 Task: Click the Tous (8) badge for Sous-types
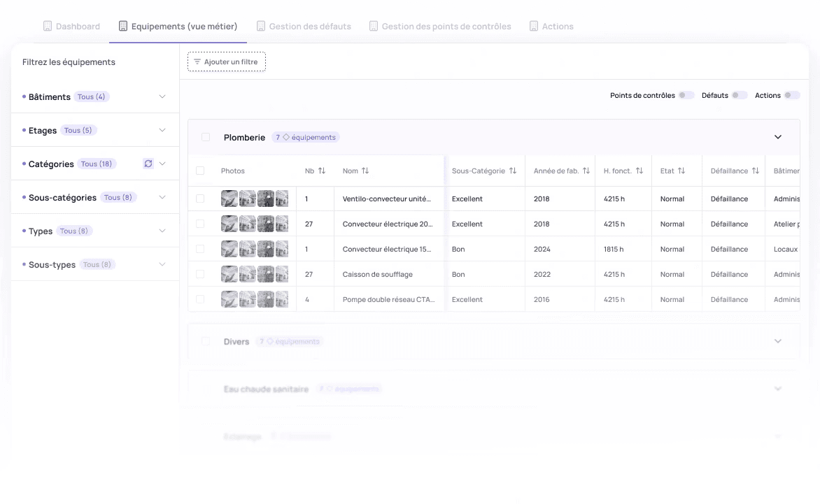[97, 264]
